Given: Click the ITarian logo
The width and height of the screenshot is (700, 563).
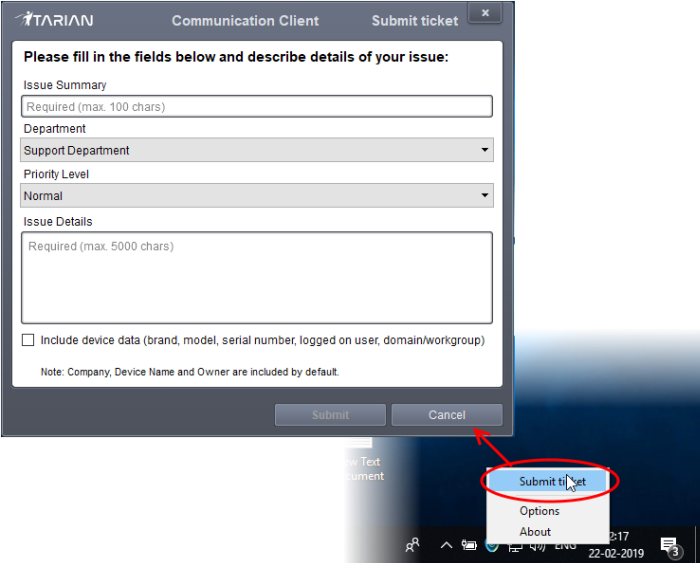Looking at the screenshot, I should [54, 20].
